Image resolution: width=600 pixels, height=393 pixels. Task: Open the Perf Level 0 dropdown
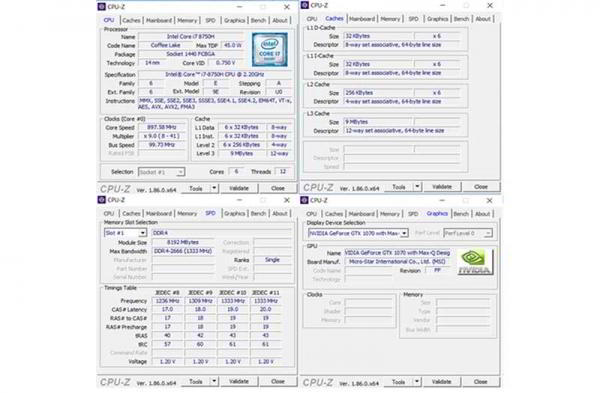pos(488,233)
